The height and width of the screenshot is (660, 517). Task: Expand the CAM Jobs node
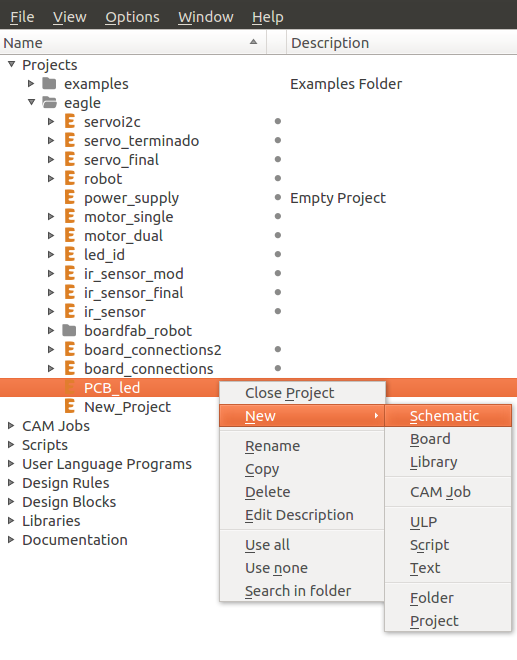point(11,426)
